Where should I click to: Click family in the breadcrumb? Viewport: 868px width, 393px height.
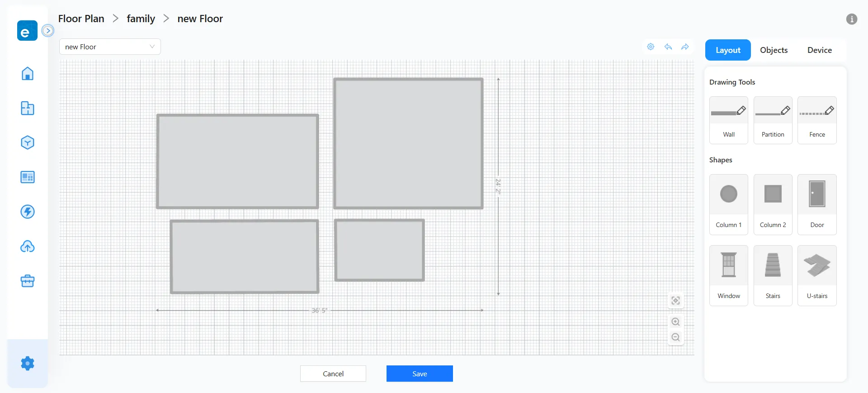pyautogui.click(x=141, y=19)
